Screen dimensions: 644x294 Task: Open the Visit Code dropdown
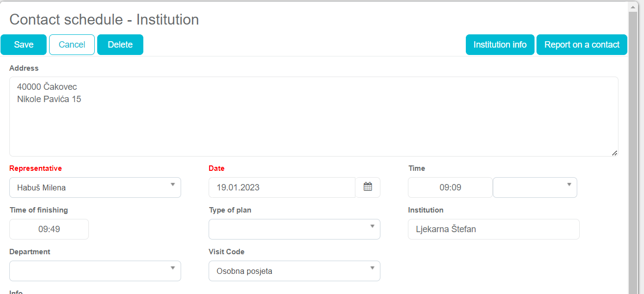click(x=294, y=271)
